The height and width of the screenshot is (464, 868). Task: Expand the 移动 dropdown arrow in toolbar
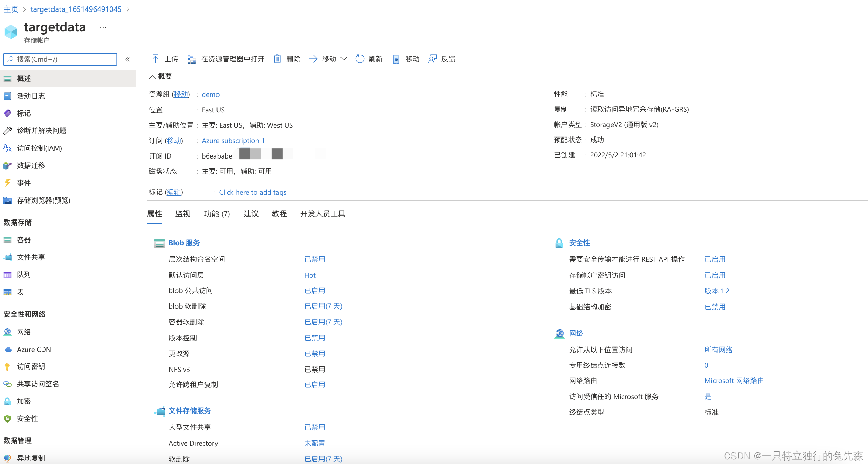(x=344, y=59)
